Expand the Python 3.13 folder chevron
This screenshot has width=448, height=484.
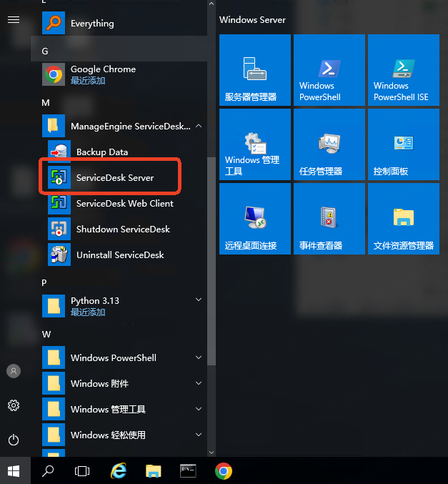(x=199, y=300)
